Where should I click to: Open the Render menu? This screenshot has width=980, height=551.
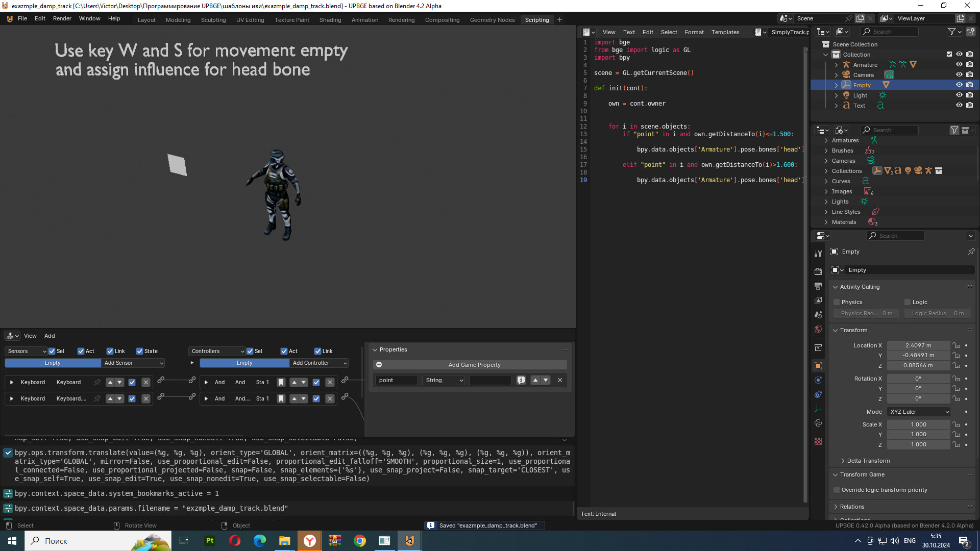pos(62,18)
